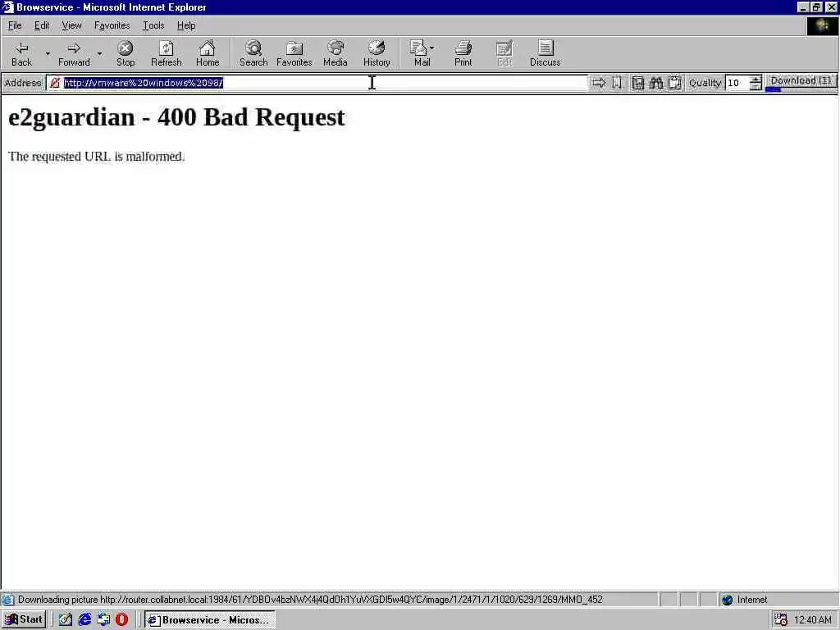Open the Favorites menu
This screenshot has height=630, width=840.
tap(112, 25)
